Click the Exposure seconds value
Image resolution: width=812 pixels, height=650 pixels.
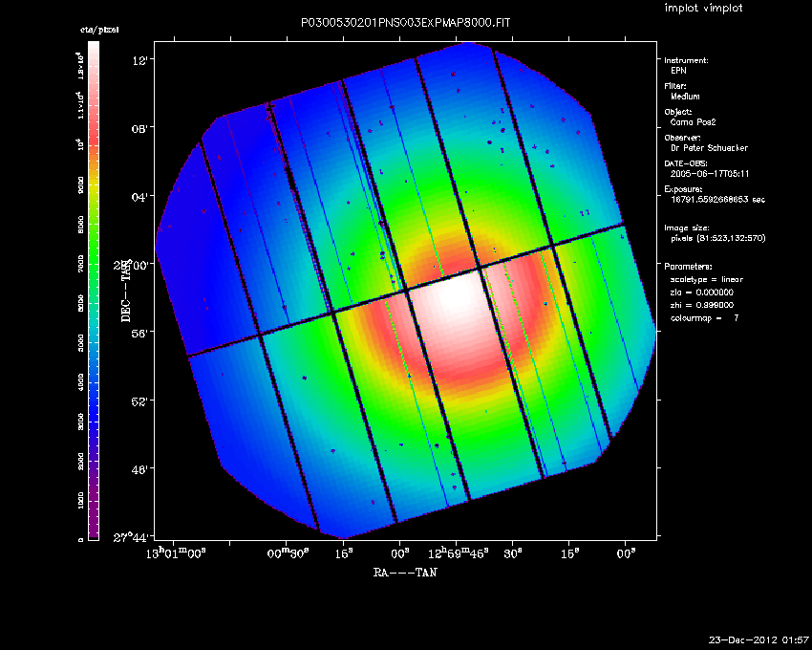coord(719,200)
